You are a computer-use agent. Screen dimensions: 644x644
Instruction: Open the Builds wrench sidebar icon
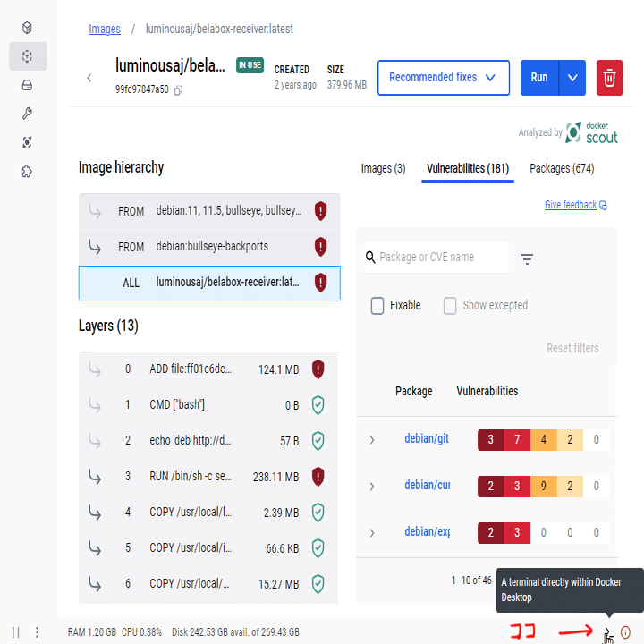pyautogui.click(x=27, y=114)
